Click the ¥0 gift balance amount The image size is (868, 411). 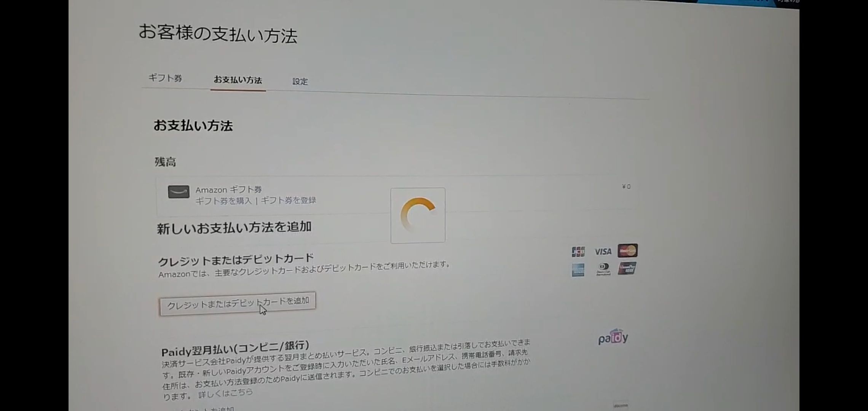[x=626, y=186]
